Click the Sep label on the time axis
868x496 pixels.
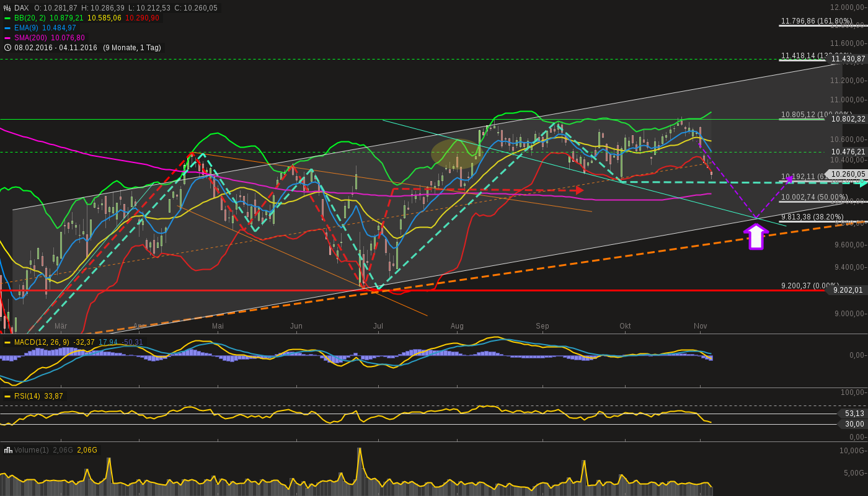(542, 326)
